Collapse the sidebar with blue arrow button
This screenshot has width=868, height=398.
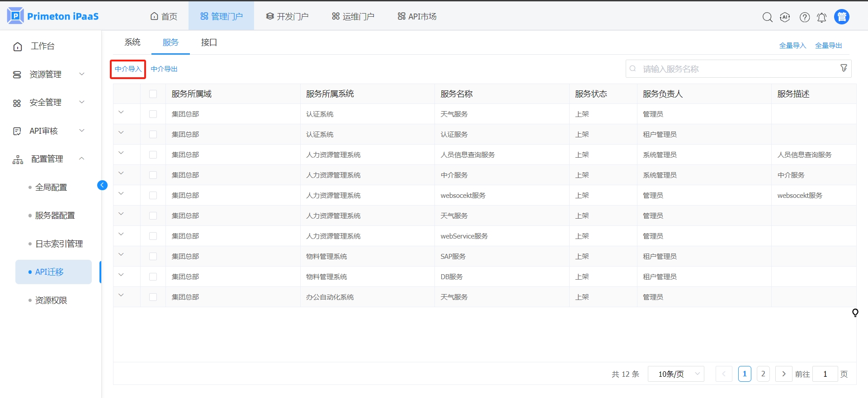tap(102, 185)
